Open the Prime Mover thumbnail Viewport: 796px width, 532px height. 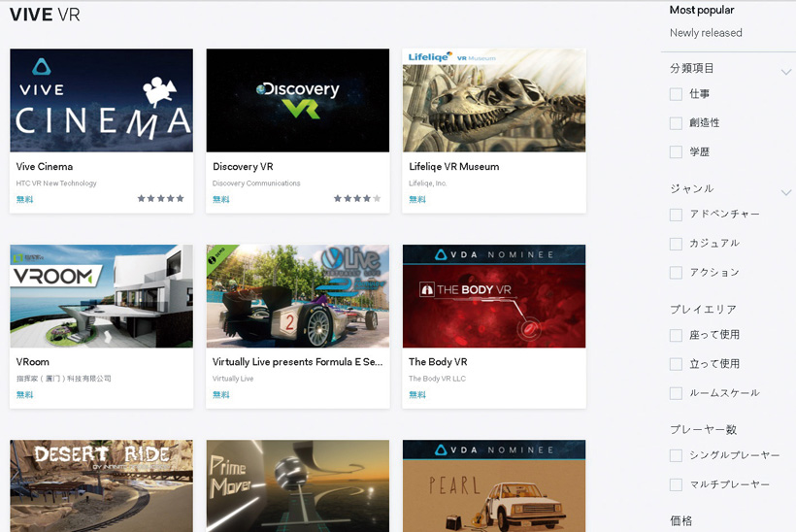(298, 485)
